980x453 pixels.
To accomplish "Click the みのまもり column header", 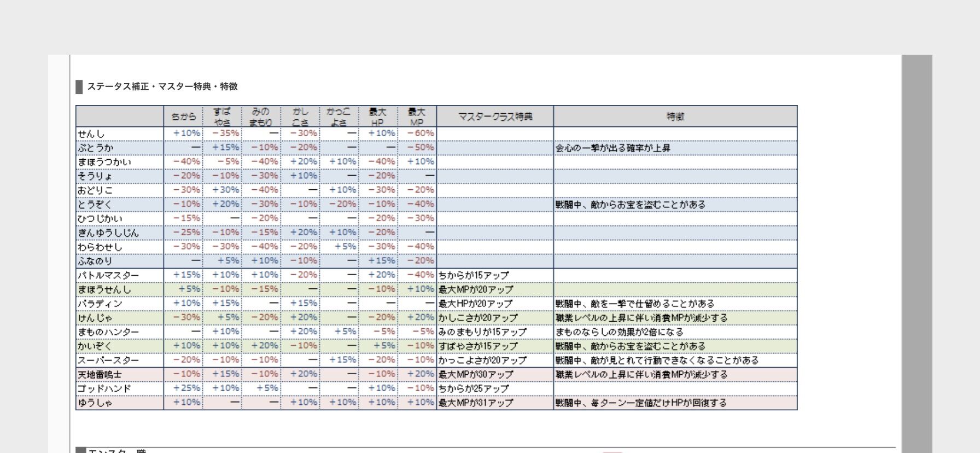I will [261, 117].
